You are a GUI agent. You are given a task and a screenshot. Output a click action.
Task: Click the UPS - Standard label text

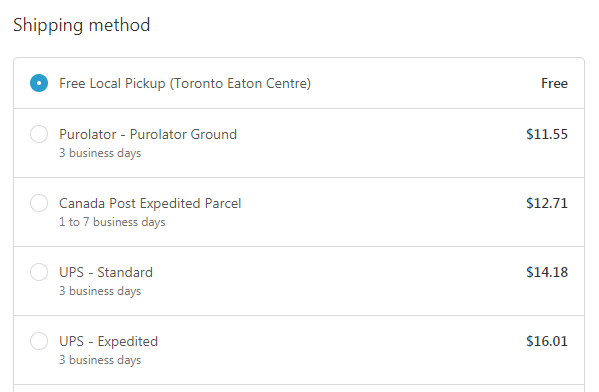(x=106, y=272)
